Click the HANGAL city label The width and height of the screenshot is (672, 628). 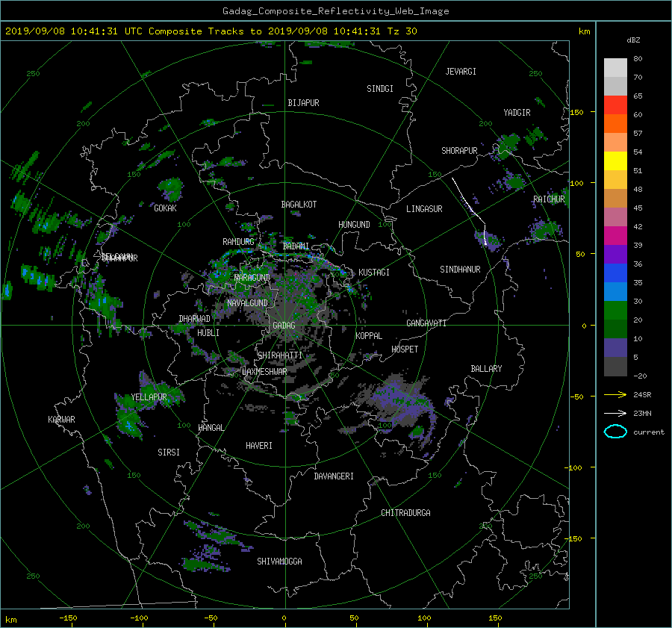[211, 428]
